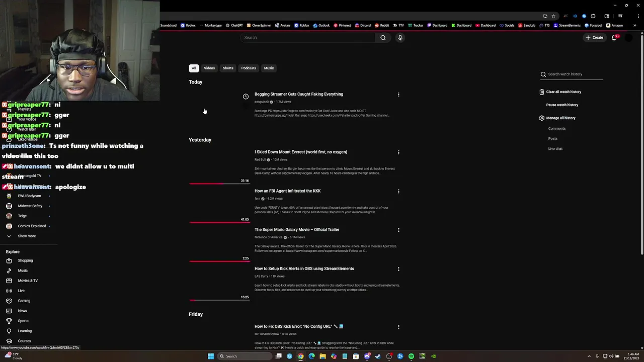Select the Videos filter chip
The image size is (644, 362).
point(209,68)
